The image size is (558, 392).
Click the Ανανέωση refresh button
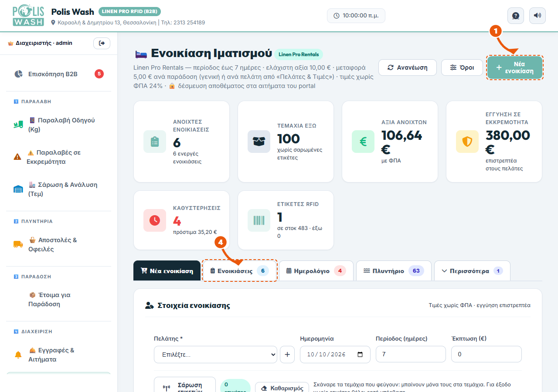coord(407,68)
